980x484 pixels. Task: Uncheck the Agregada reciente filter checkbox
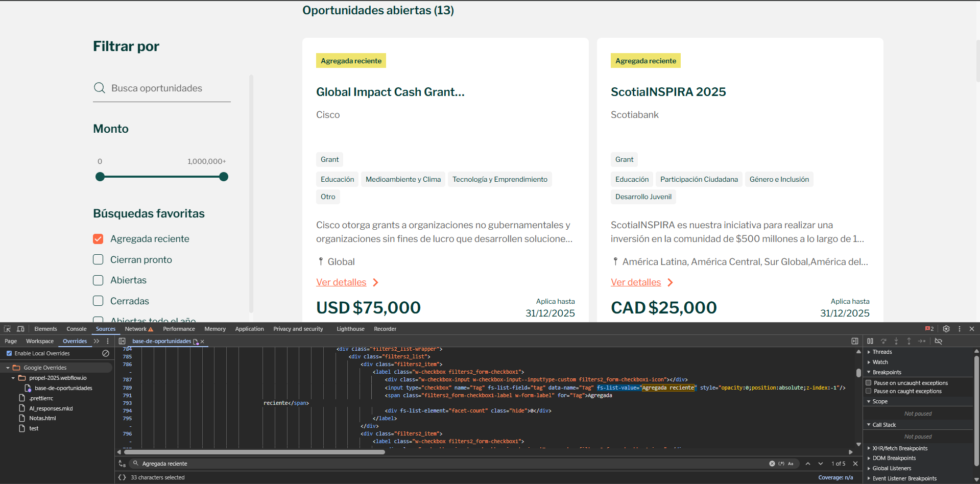[98, 239]
